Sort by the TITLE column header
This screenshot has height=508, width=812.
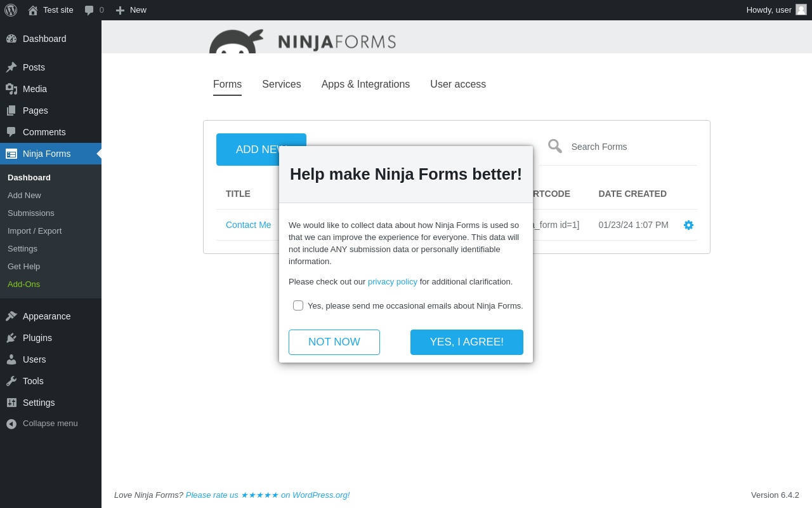click(238, 194)
